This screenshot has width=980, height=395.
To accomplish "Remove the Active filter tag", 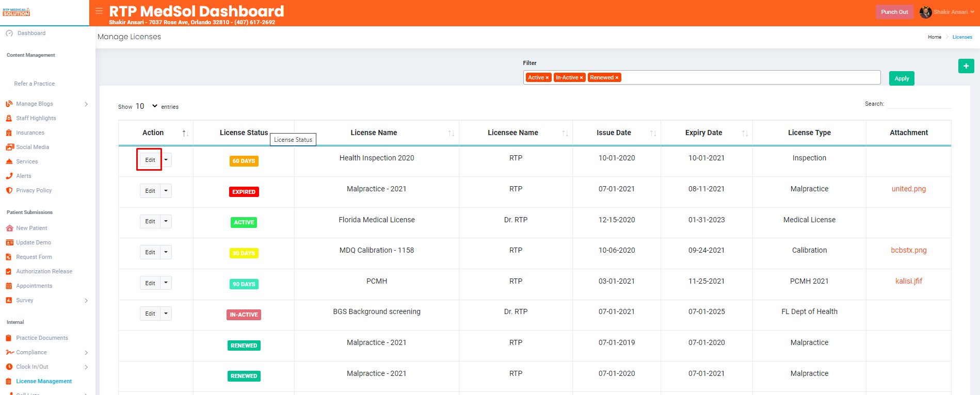I will (x=547, y=78).
